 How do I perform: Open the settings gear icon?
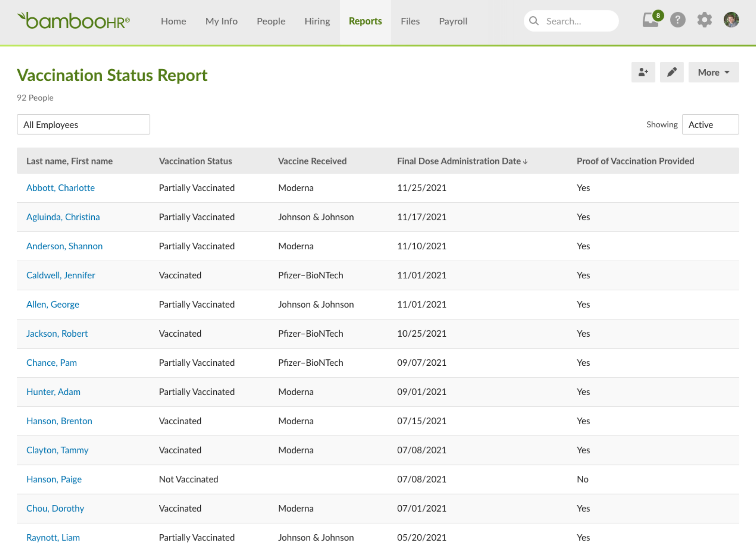pyautogui.click(x=704, y=20)
